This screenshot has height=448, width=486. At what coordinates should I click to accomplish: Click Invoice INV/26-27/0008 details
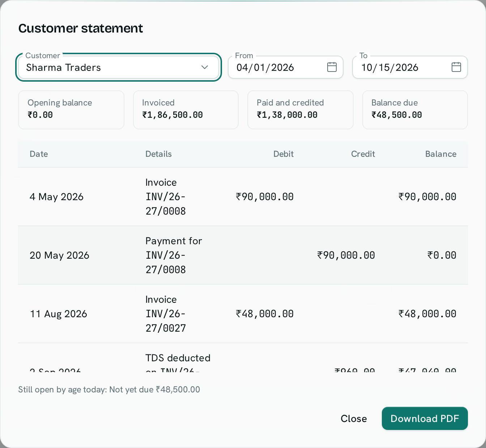166,197
